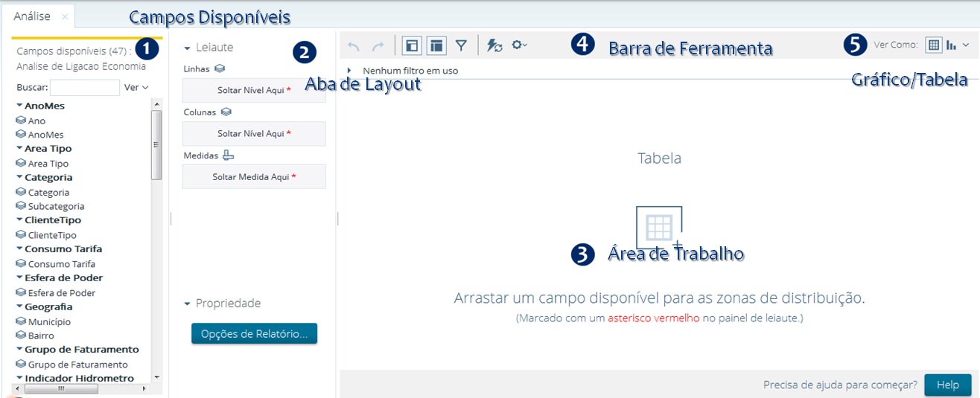The width and height of the screenshot is (980, 398).
Task: Click the auto-refresh lightning icon
Action: [494, 45]
